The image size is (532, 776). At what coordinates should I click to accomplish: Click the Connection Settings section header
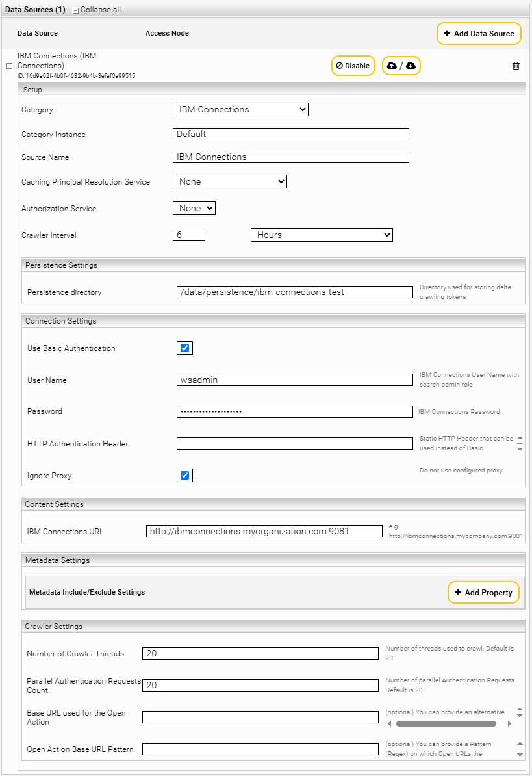pos(273,320)
